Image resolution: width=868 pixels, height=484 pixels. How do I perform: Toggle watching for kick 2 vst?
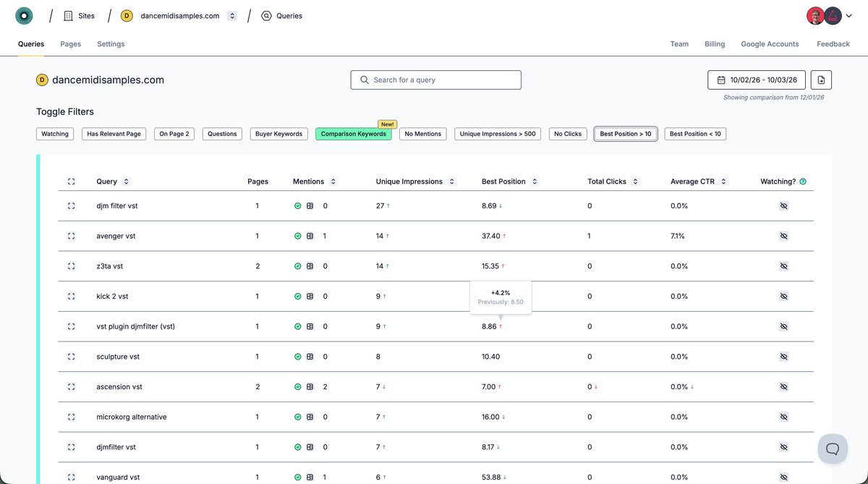pyautogui.click(x=783, y=297)
